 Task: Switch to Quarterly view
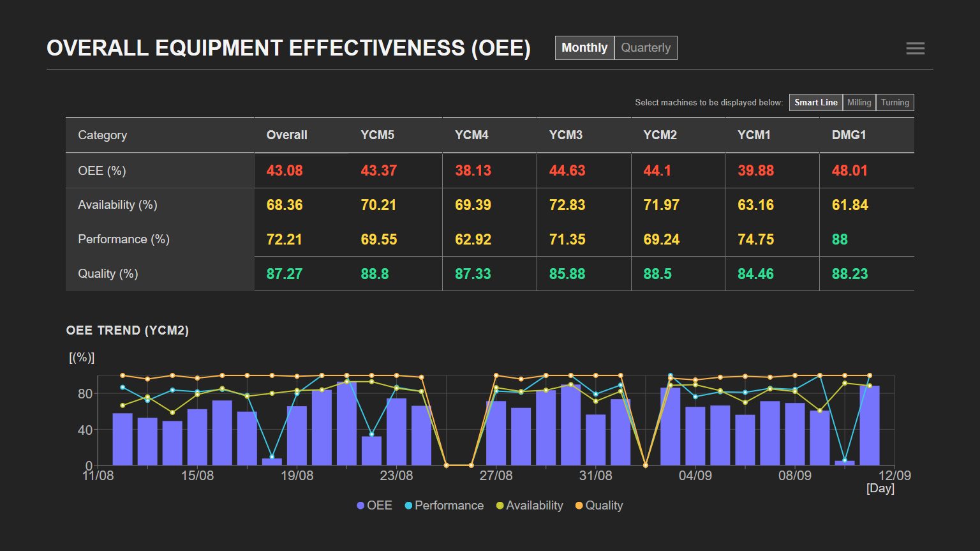click(646, 48)
